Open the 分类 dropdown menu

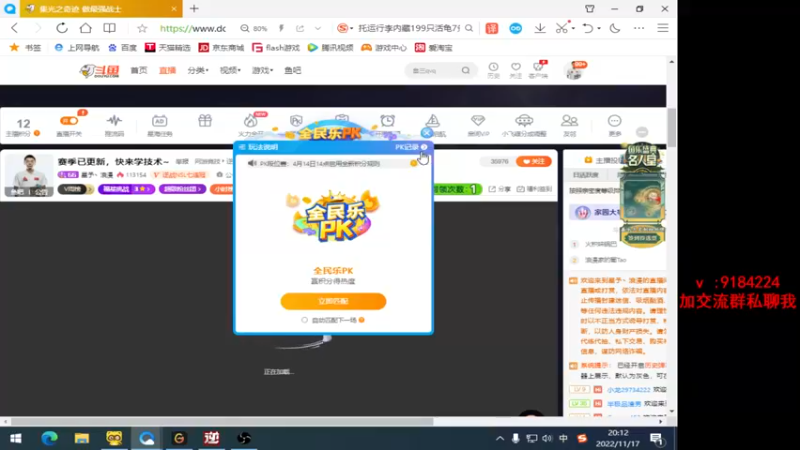pyautogui.click(x=197, y=70)
